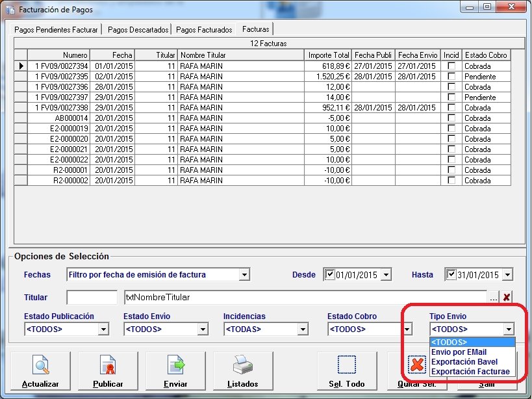Click the Actualizar magnifier button

pyautogui.click(x=40, y=371)
